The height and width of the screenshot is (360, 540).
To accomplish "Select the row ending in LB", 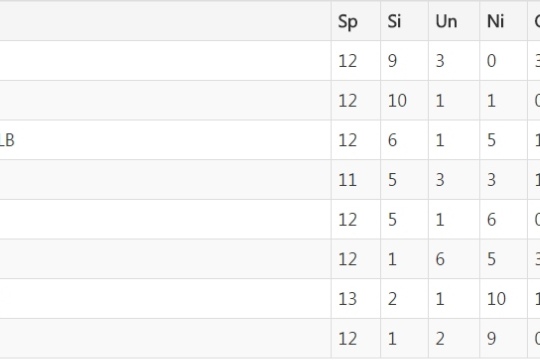I will (270, 140).
